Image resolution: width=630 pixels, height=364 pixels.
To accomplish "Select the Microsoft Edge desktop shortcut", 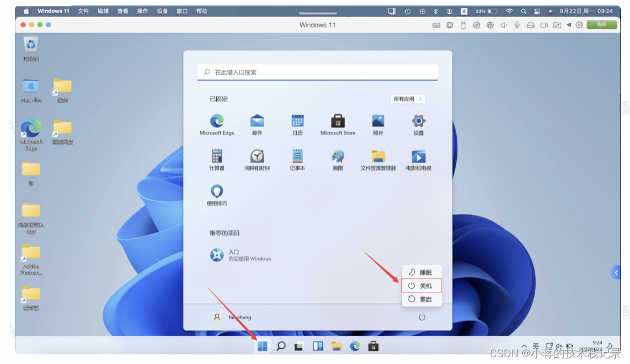I will [31, 134].
